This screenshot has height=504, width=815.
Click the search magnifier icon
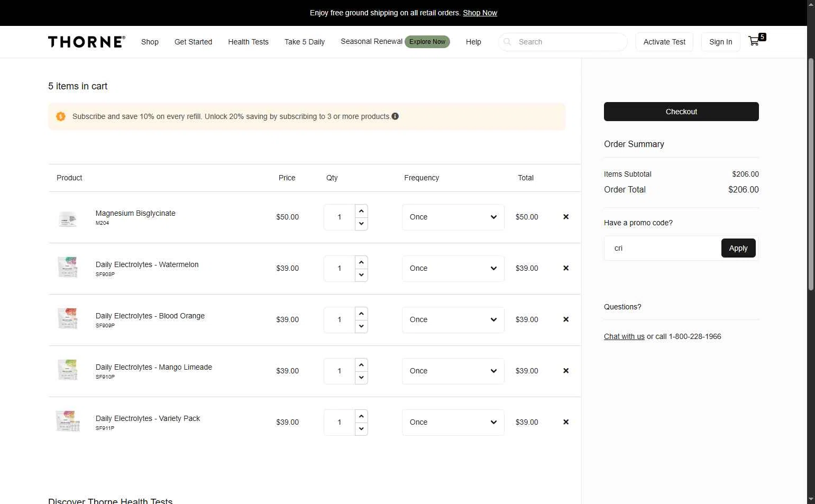(x=507, y=42)
